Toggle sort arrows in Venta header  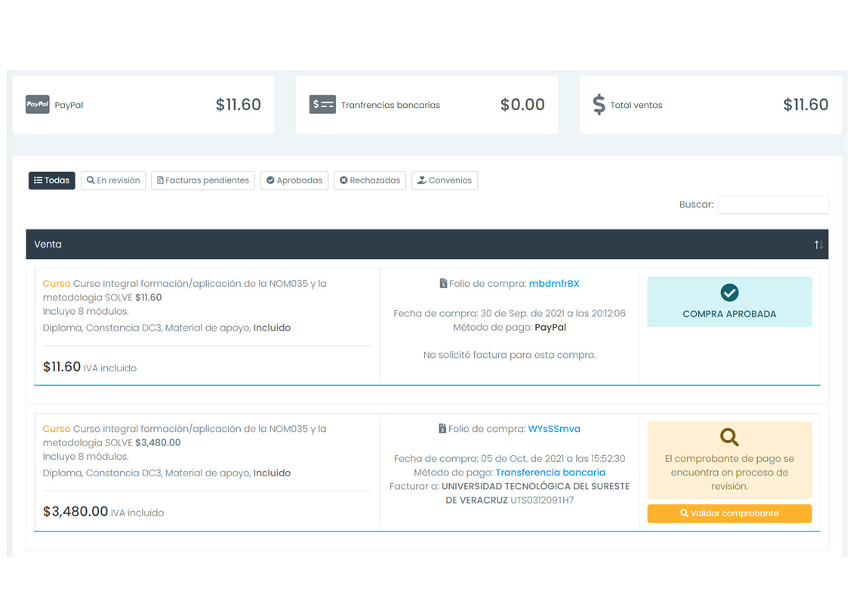818,245
